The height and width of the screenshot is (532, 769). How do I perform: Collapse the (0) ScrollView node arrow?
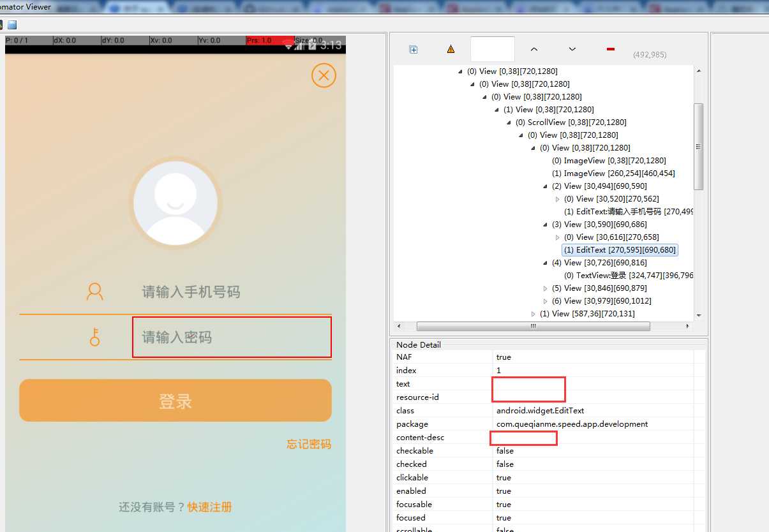pyautogui.click(x=509, y=122)
